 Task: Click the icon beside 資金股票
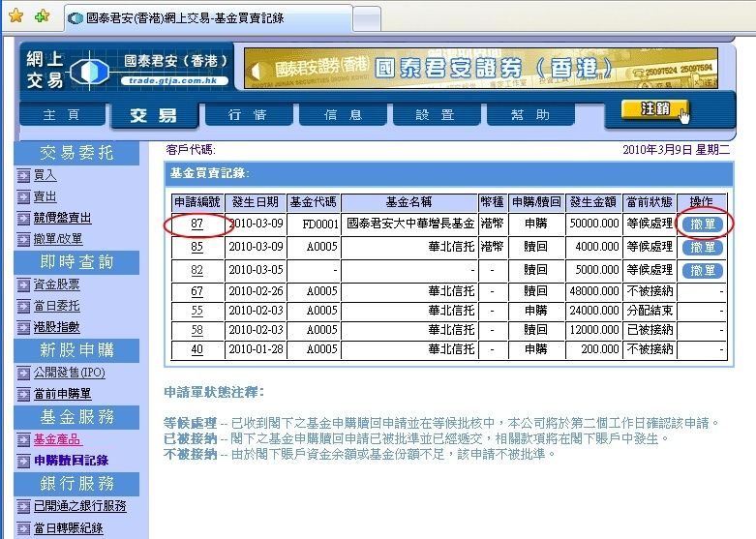(23, 284)
